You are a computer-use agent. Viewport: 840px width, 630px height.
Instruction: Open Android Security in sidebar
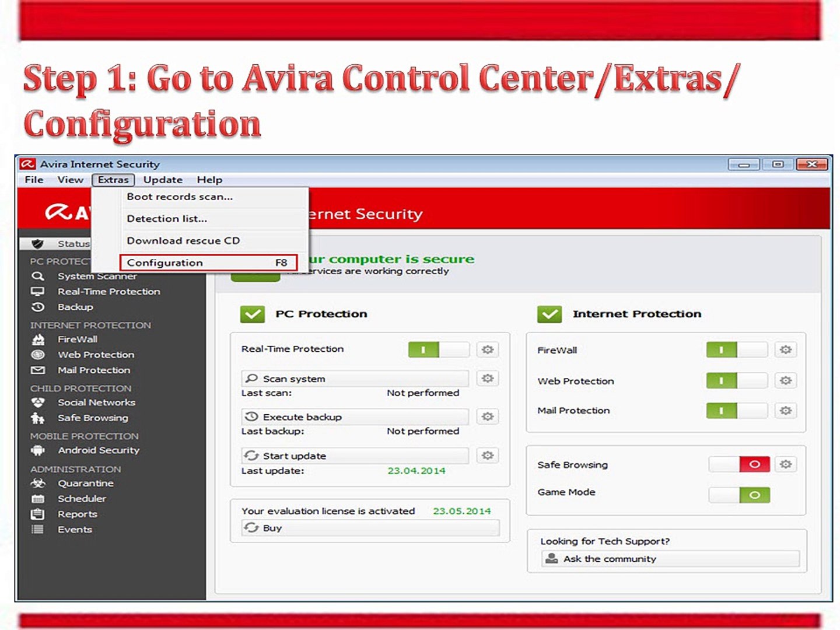99,450
